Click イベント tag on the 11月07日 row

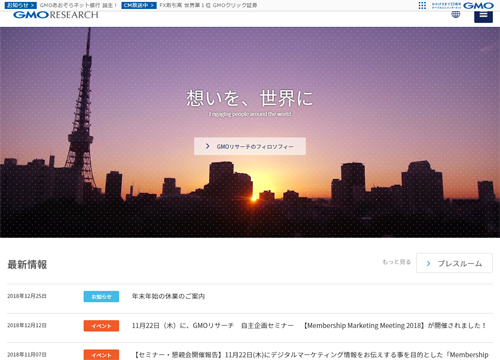click(101, 355)
